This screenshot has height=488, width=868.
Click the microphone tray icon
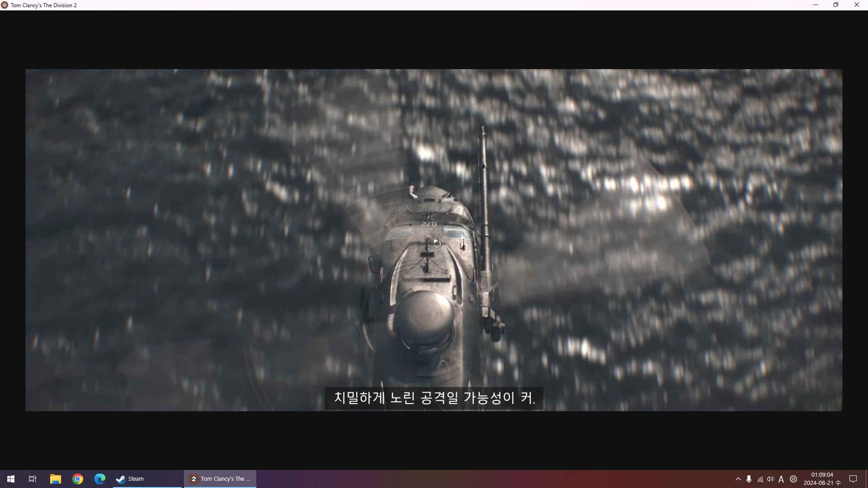coord(749,479)
